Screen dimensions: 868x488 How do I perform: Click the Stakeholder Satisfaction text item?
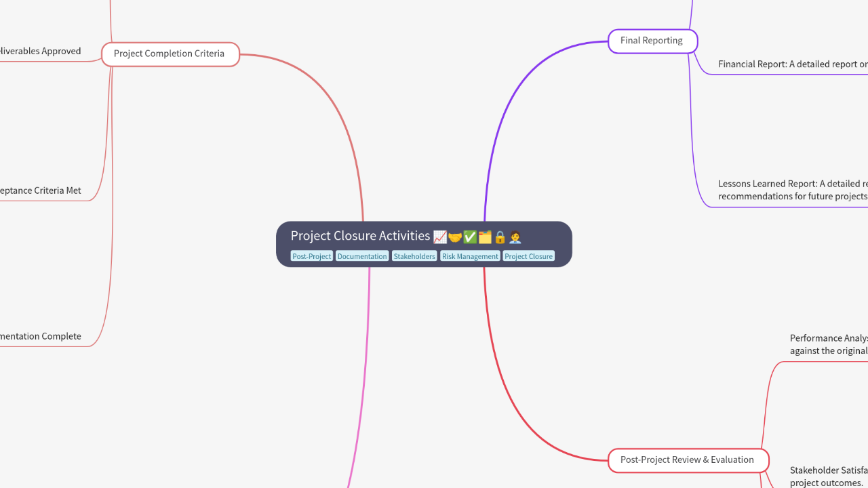[x=829, y=476]
